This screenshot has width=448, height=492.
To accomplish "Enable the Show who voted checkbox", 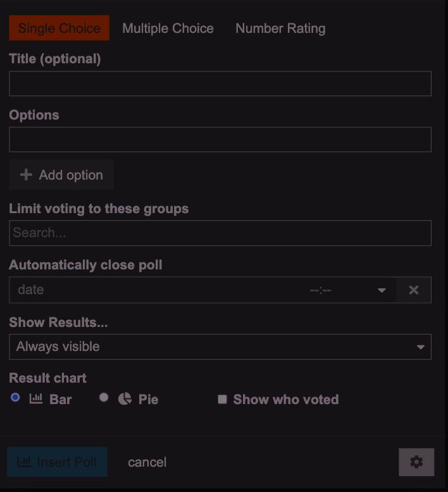I will (222, 399).
